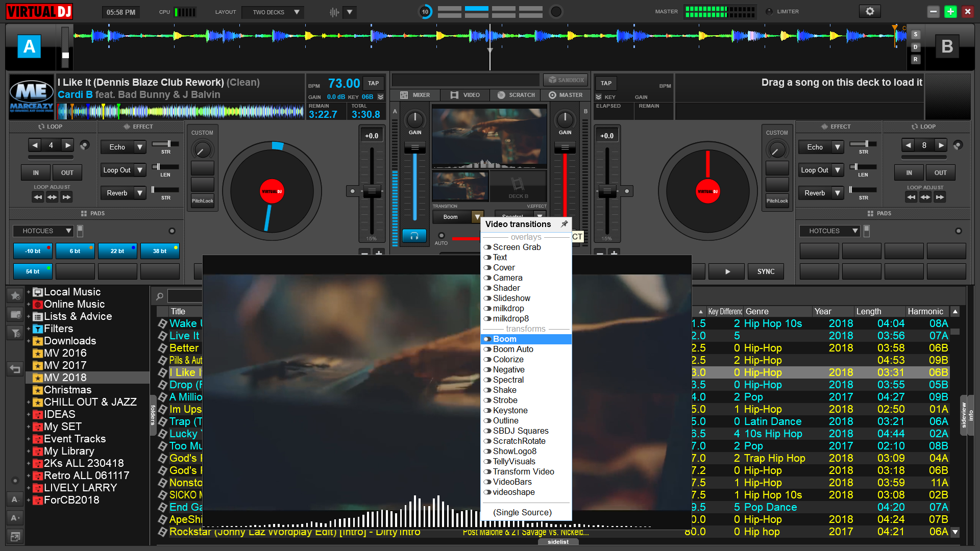
Task: Click the round record button in the top bar
Action: pyautogui.click(x=556, y=11)
